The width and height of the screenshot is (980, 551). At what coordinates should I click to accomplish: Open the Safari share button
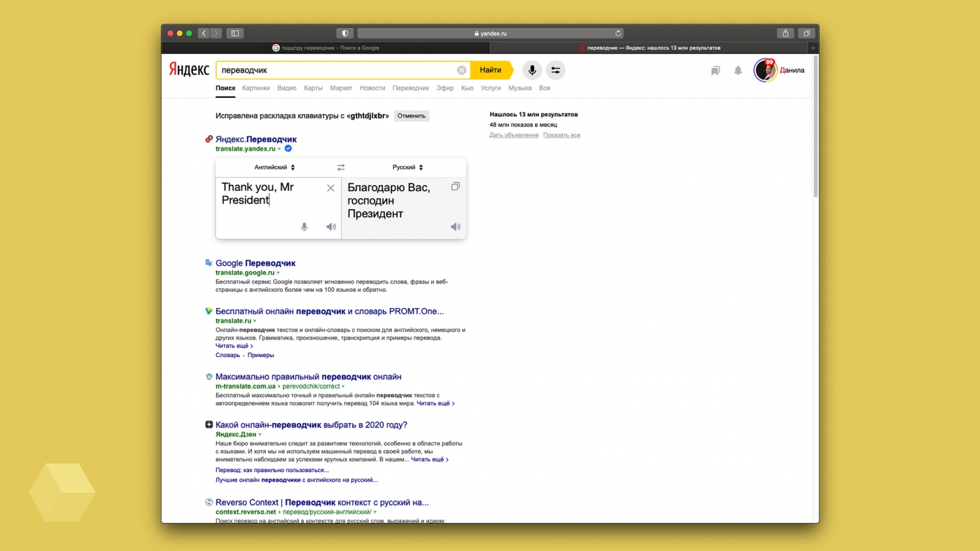pyautogui.click(x=785, y=33)
